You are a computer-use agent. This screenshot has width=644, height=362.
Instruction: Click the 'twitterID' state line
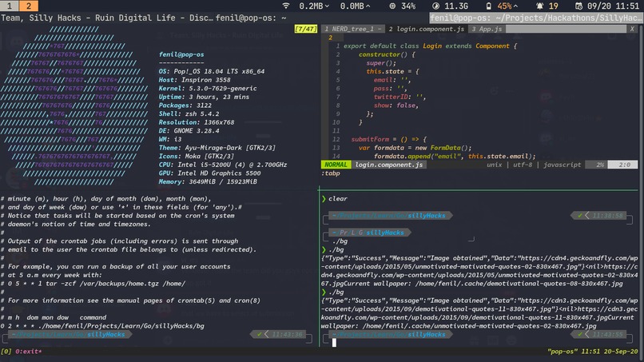pos(400,97)
